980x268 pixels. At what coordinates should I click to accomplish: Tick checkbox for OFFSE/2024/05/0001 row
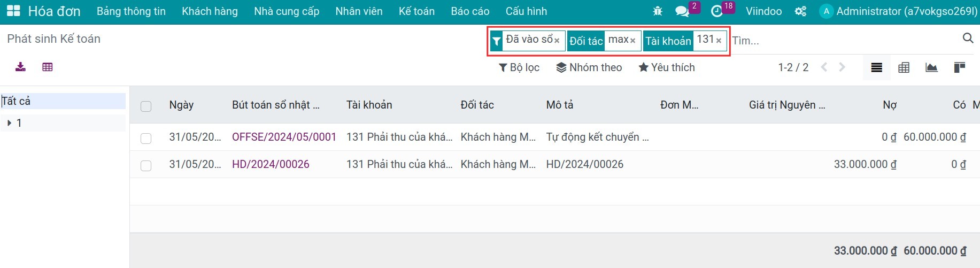(x=146, y=138)
